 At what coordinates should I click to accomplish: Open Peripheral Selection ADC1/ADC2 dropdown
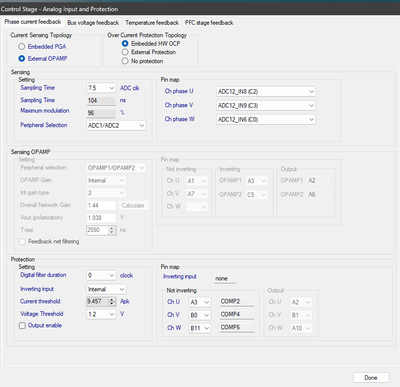(116, 126)
